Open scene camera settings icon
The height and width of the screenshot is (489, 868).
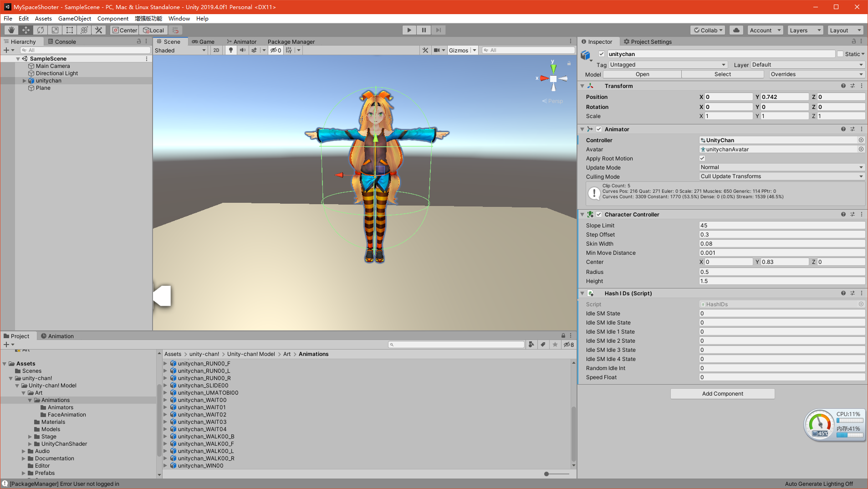point(437,50)
